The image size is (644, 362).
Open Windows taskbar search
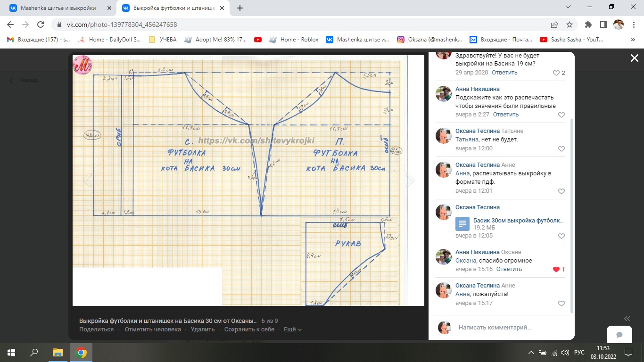34,352
